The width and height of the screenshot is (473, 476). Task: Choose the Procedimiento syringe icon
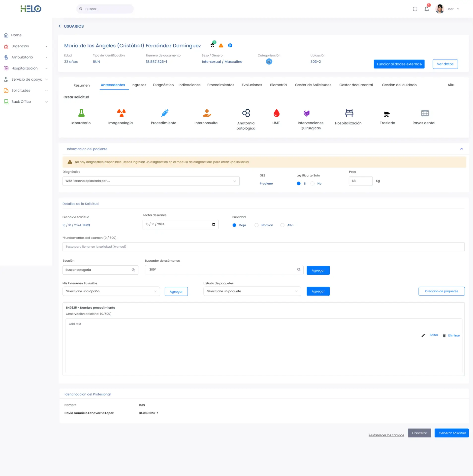coord(164,113)
